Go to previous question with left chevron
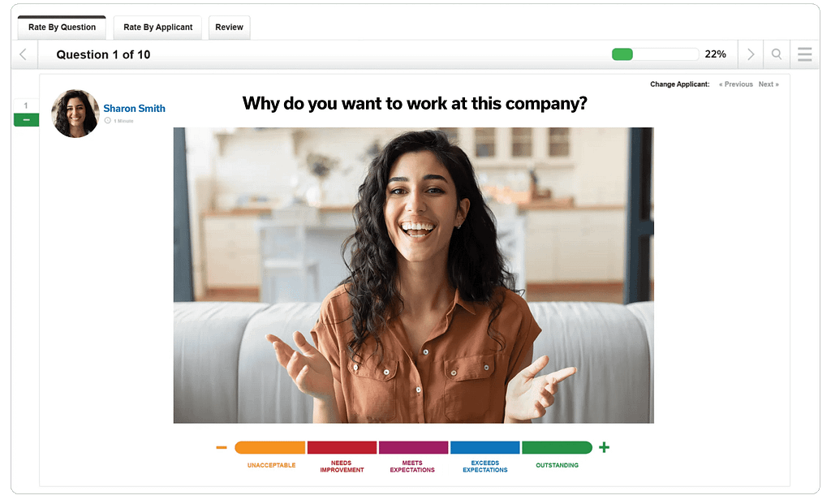Viewport: 831px width, 504px height. click(24, 54)
